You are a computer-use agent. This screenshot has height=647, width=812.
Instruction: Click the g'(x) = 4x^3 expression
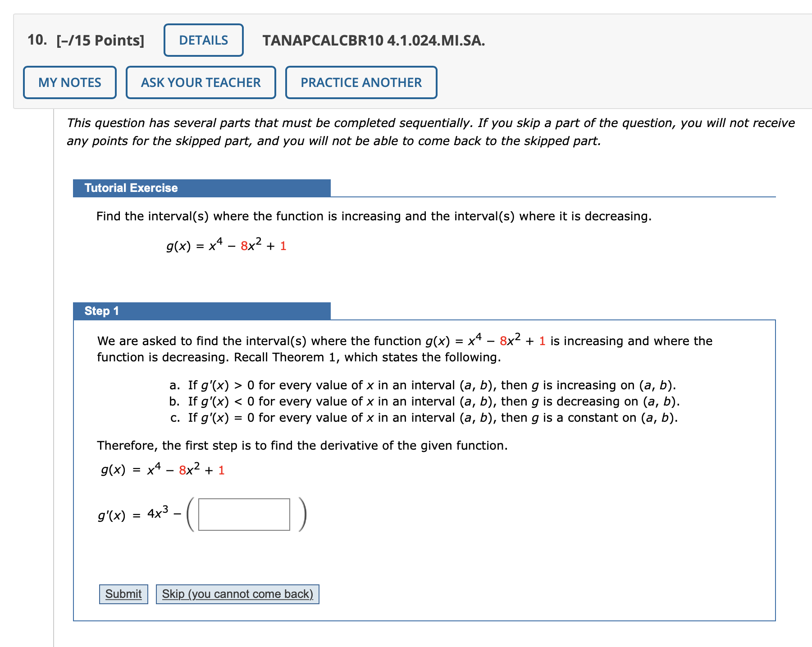tap(135, 515)
